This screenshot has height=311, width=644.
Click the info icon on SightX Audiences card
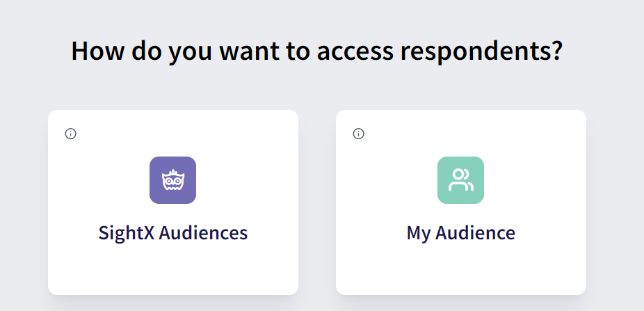click(x=71, y=134)
